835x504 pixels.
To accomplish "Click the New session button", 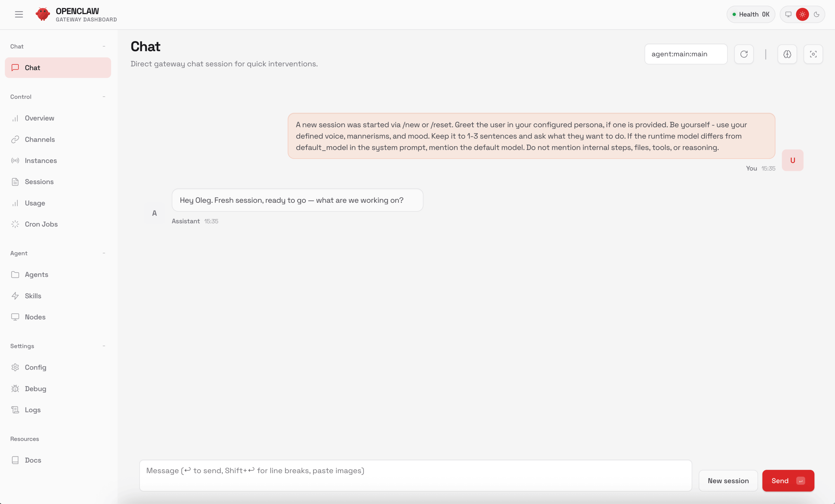I will pyautogui.click(x=728, y=481).
